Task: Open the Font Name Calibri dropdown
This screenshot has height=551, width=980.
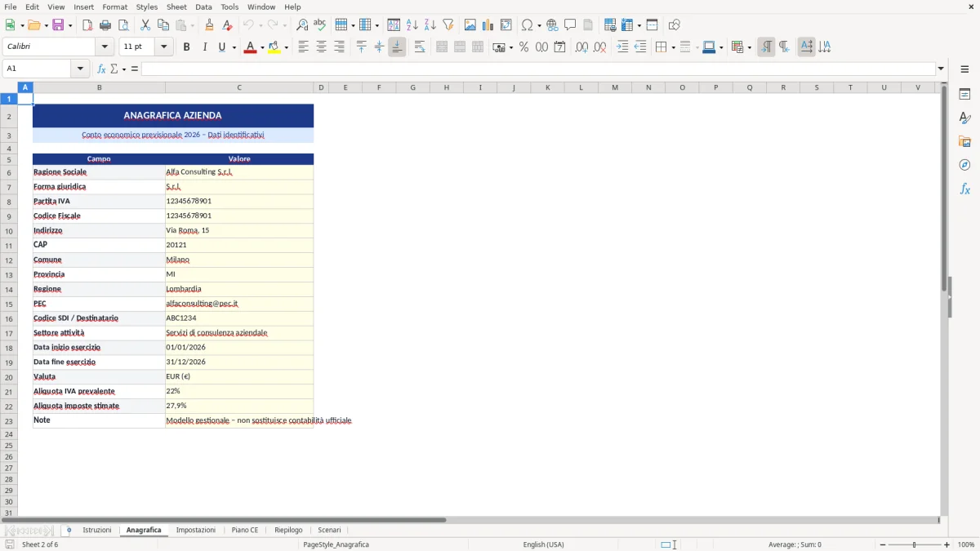Action: pyautogui.click(x=104, y=47)
